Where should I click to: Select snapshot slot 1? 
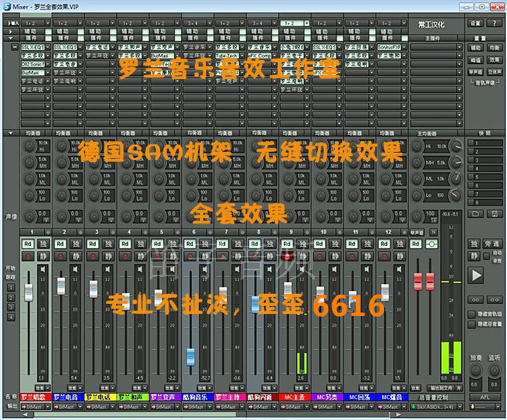point(485,143)
